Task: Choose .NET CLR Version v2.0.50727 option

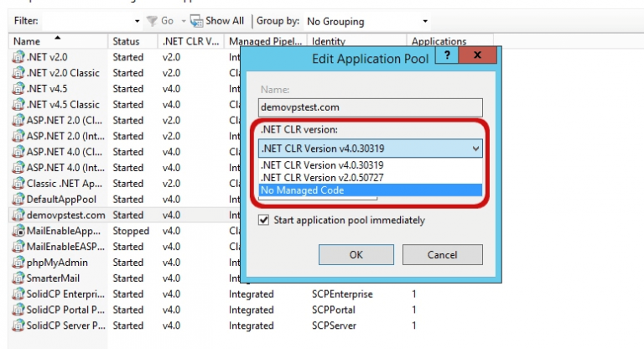Action: coord(370,178)
